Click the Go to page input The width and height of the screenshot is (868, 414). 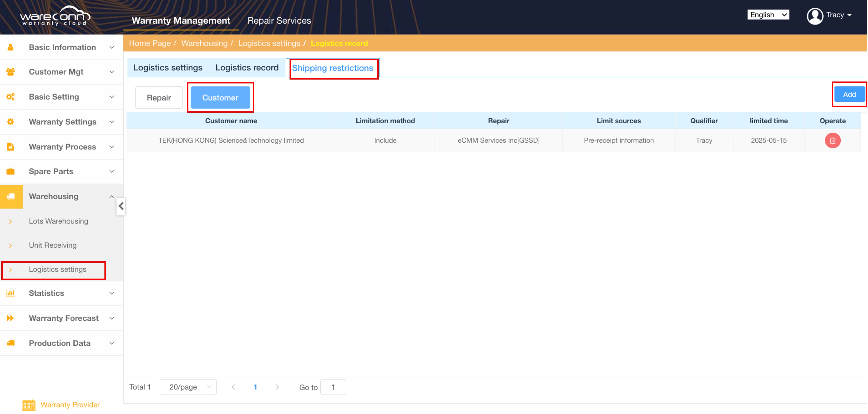tap(333, 387)
